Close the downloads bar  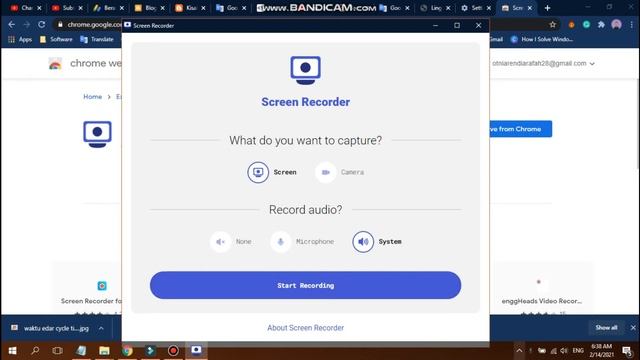(x=633, y=328)
